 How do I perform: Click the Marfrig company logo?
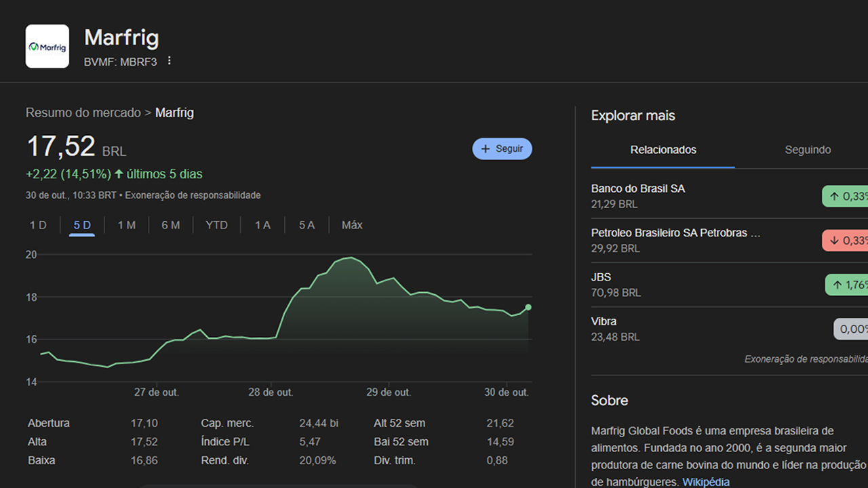(47, 46)
